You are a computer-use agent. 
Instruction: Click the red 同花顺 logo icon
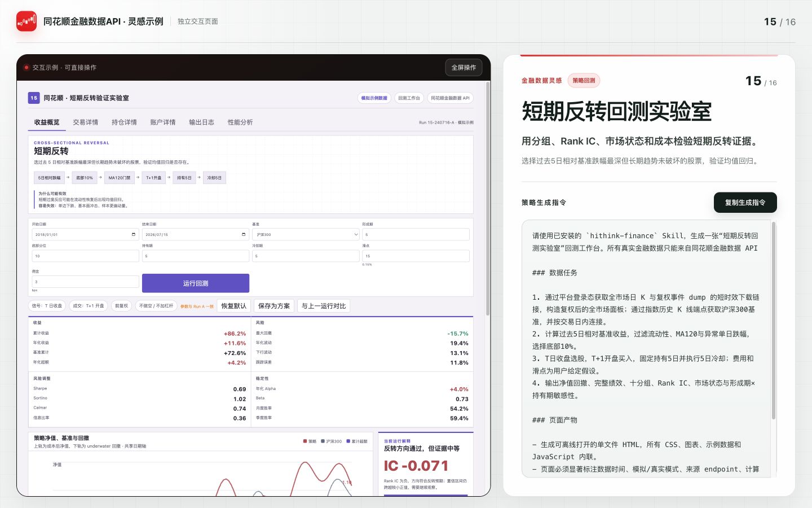27,21
